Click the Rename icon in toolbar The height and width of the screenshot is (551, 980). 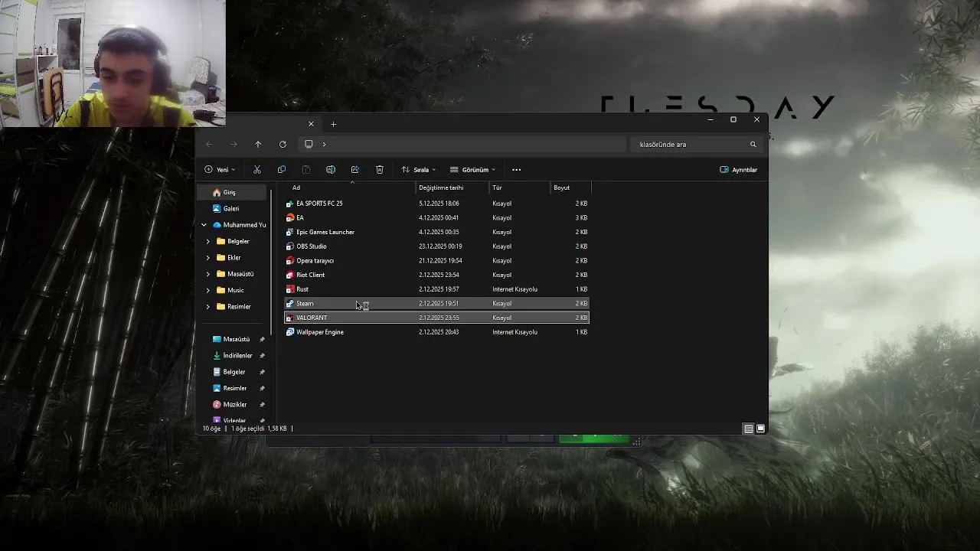[x=331, y=170]
